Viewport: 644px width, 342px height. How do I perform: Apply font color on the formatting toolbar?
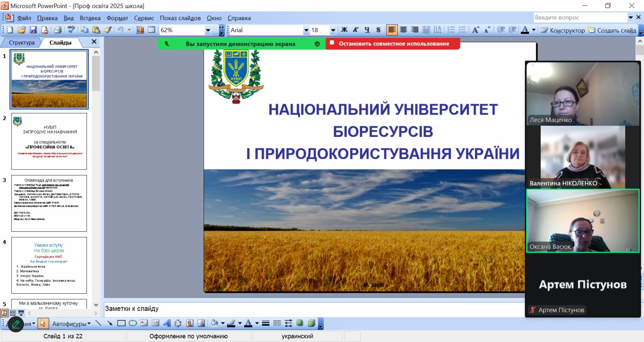tap(525, 30)
